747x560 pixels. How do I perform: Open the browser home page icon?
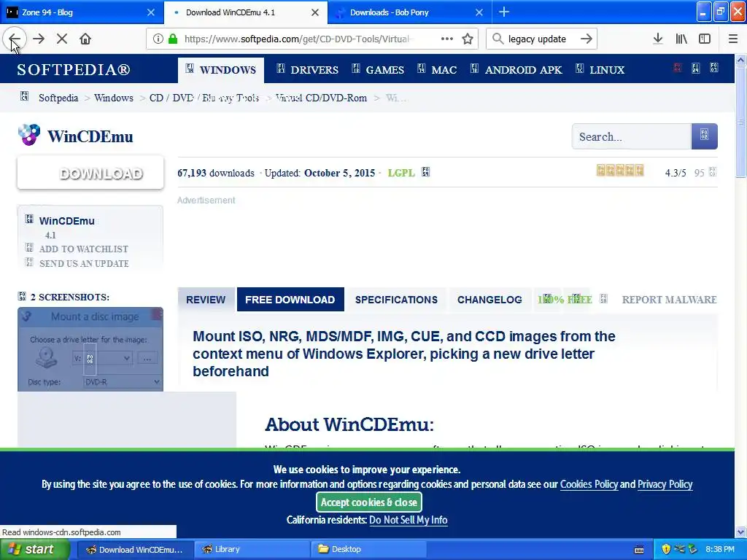coord(85,39)
